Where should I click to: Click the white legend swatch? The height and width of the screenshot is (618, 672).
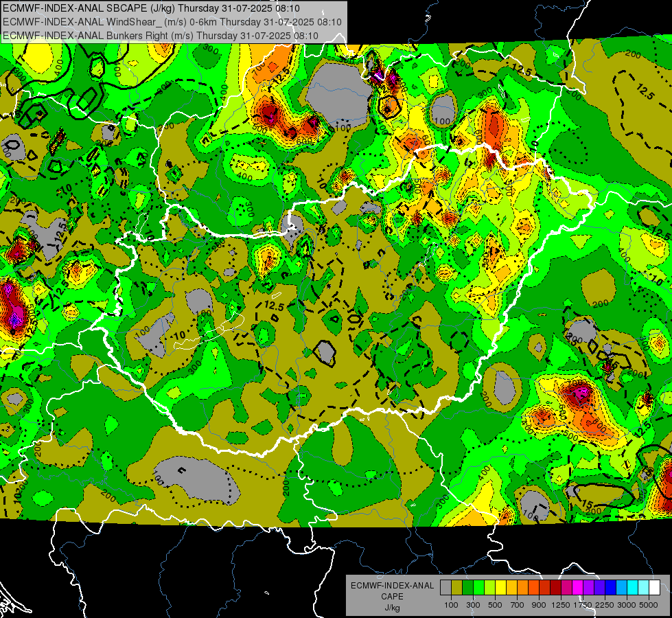coord(654,588)
